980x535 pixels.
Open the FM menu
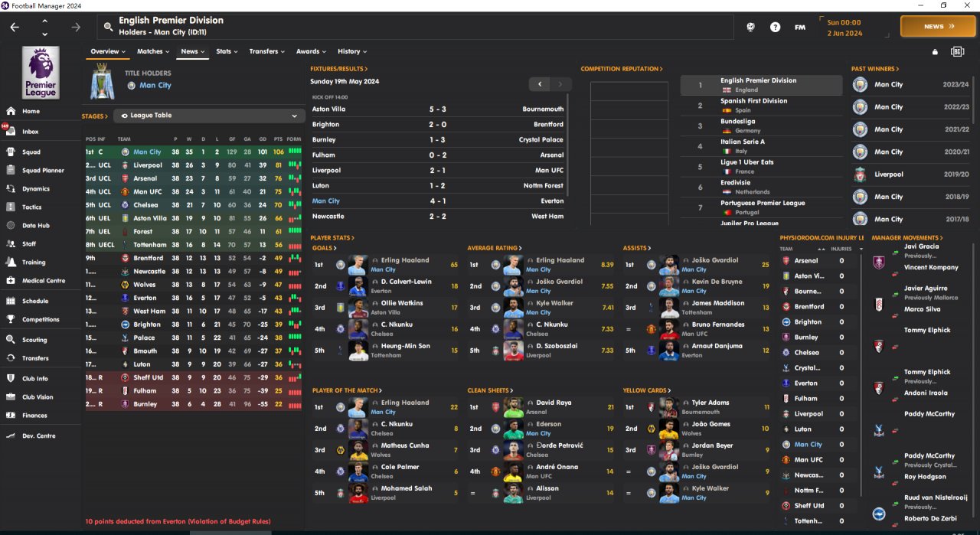pyautogui.click(x=800, y=27)
